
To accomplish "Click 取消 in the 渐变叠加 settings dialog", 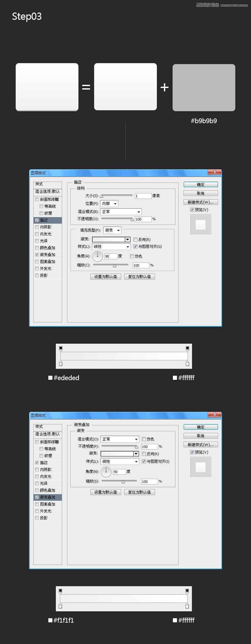I will (x=201, y=436).
